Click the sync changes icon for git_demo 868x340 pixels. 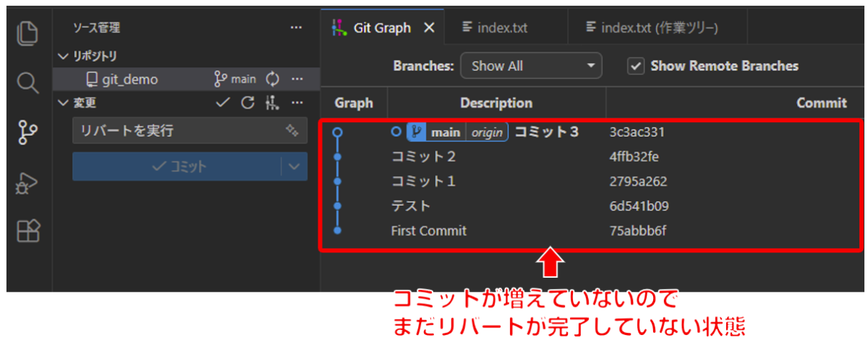point(273,79)
